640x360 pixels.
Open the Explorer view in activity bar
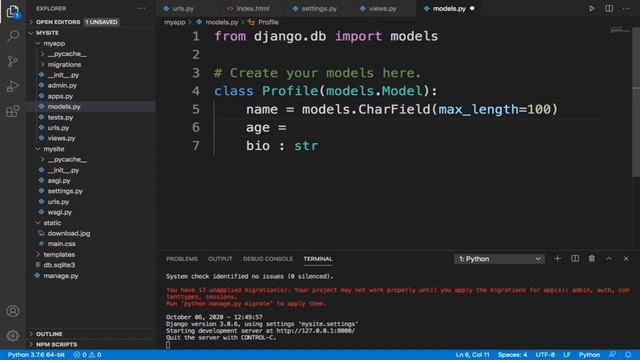13,11
